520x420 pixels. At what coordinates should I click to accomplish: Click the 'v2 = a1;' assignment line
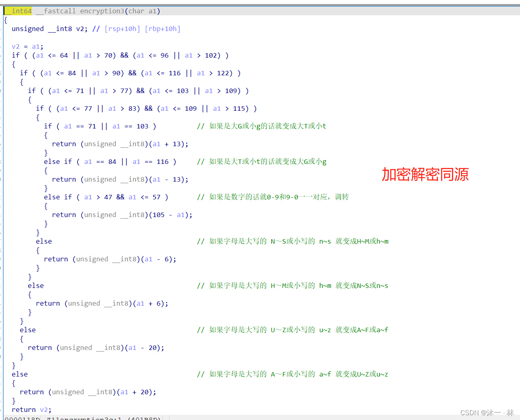tap(27, 46)
